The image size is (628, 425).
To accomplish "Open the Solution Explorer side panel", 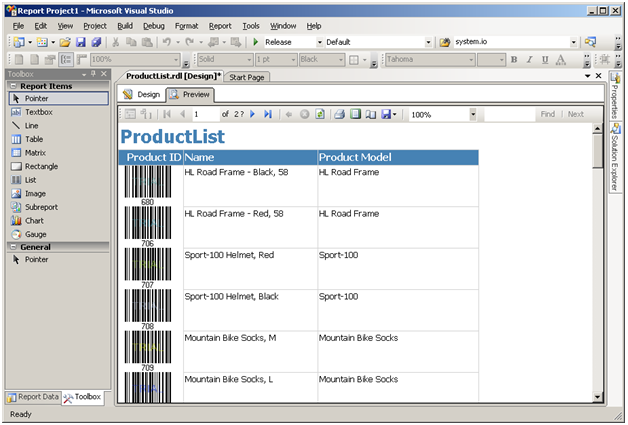I will point(615,157).
